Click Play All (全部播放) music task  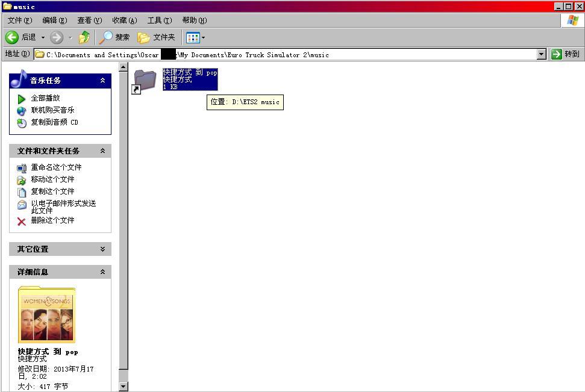[x=45, y=98]
